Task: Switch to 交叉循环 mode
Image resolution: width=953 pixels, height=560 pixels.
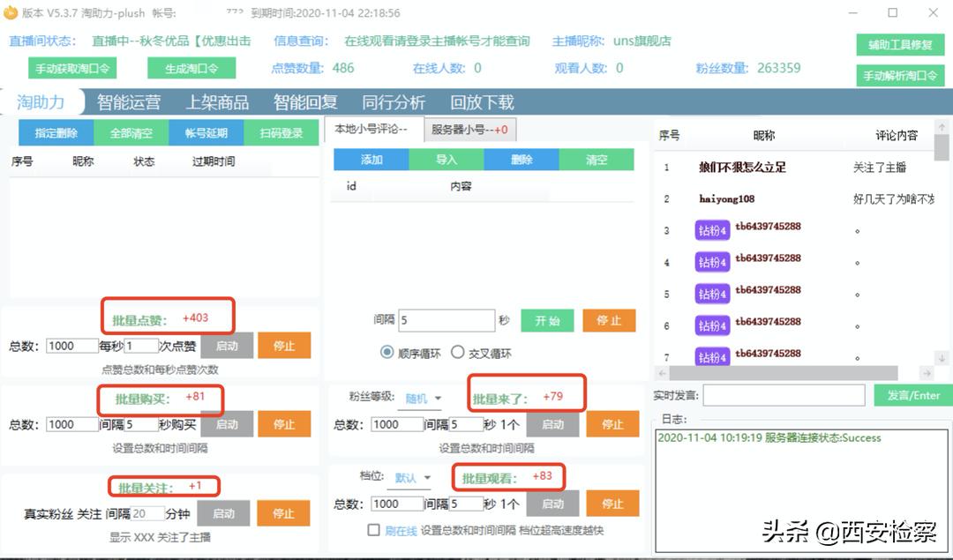Action: coord(458,352)
